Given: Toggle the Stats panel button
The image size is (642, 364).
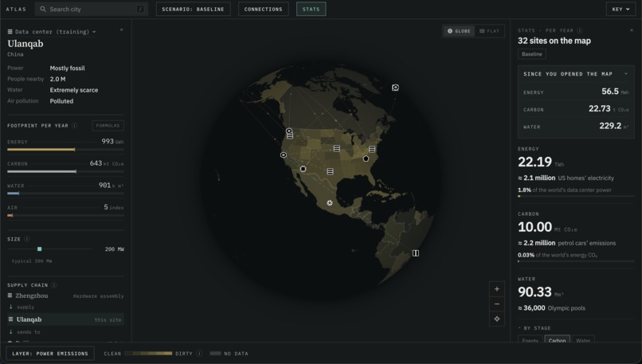Looking at the screenshot, I should [311, 9].
